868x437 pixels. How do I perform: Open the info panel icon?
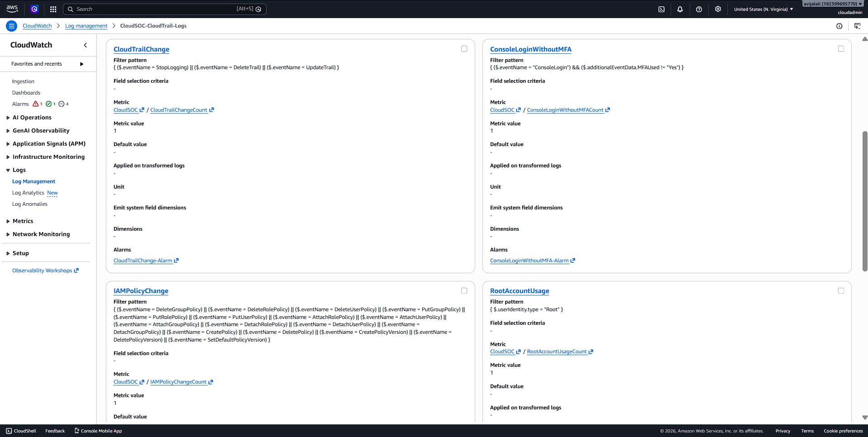tap(839, 26)
